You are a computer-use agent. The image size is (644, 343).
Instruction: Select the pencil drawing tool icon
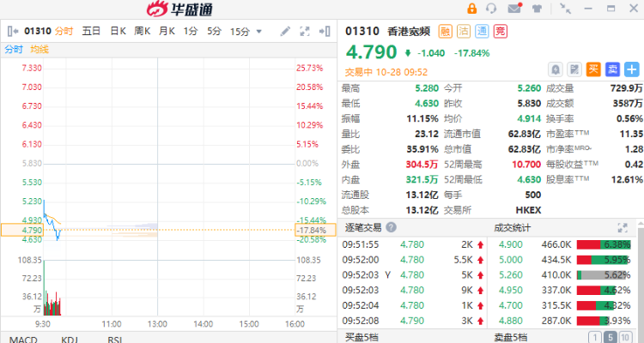click(x=286, y=32)
